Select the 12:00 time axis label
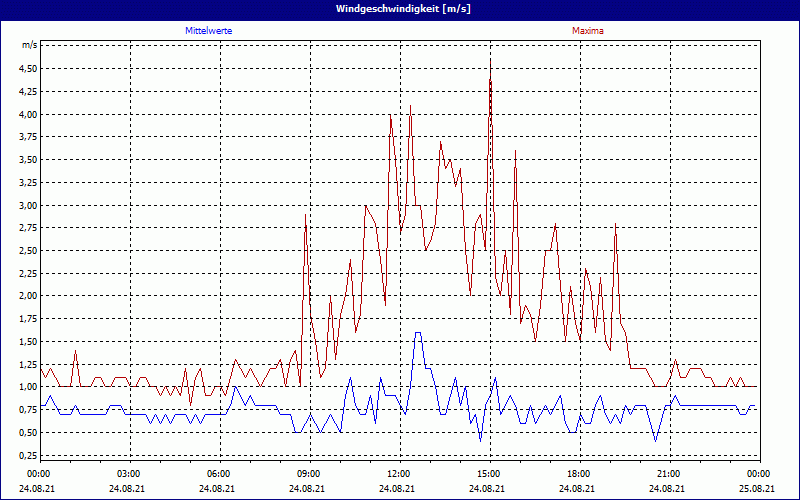This screenshot has width=800, height=500. coord(399,473)
